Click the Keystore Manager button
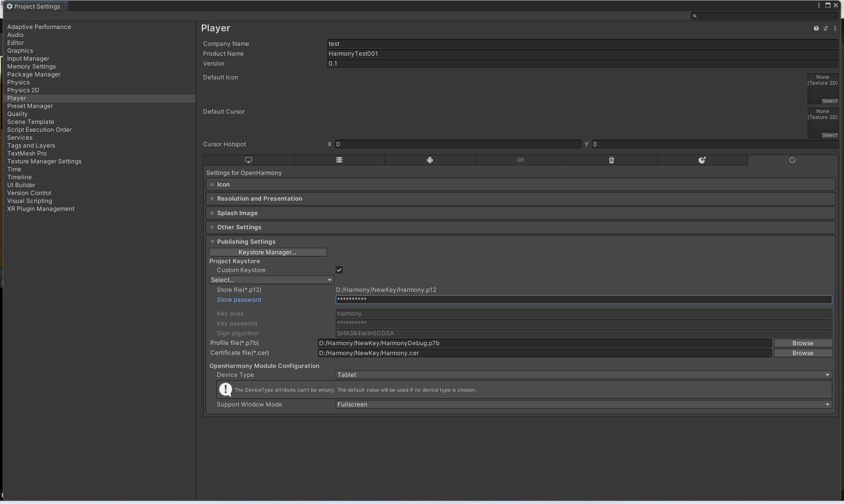This screenshot has height=504, width=844. click(x=268, y=252)
